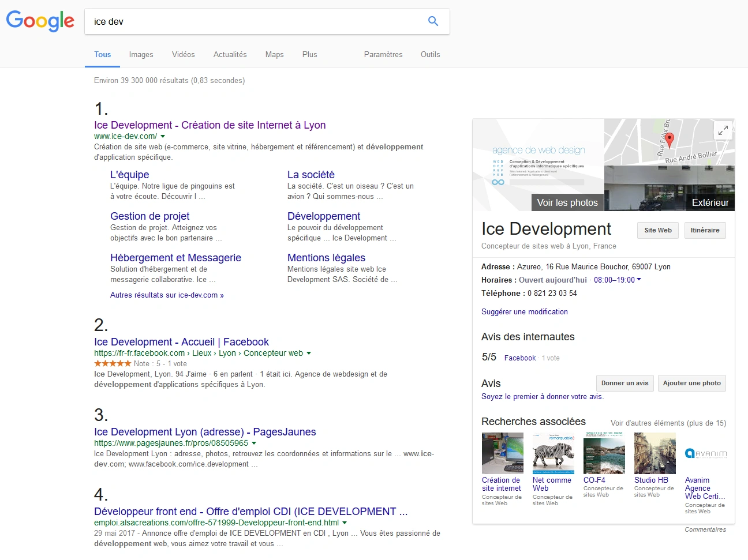Open the Facebook reviews link in Avis des internautes
Screen dimensions: 748x560
point(520,358)
